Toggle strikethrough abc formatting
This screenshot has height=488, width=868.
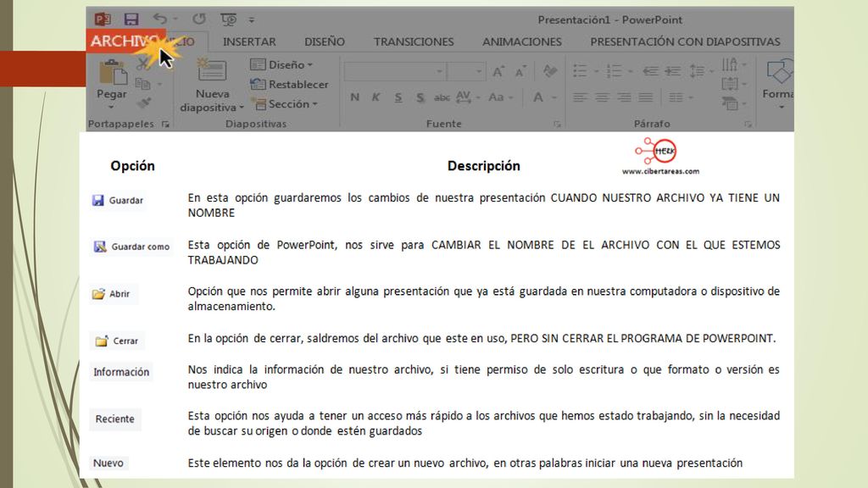442,97
